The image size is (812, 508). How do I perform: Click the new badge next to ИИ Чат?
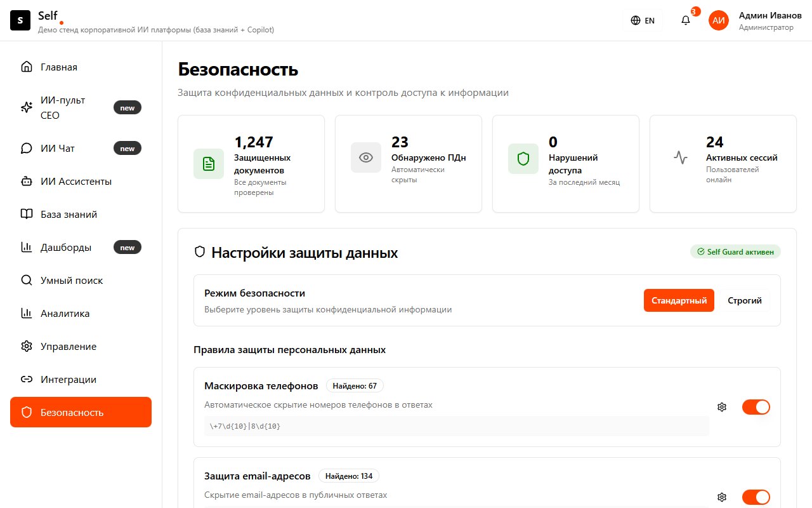point(128,148)
